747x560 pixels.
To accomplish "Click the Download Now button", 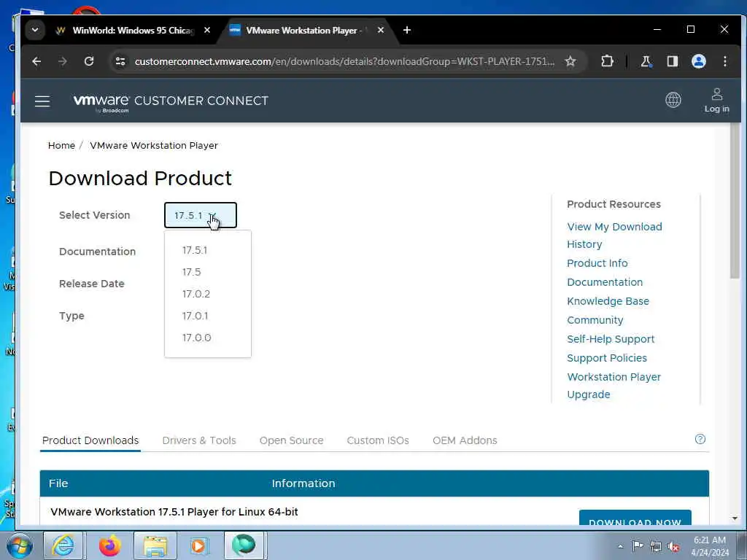I will pos(635,518).
